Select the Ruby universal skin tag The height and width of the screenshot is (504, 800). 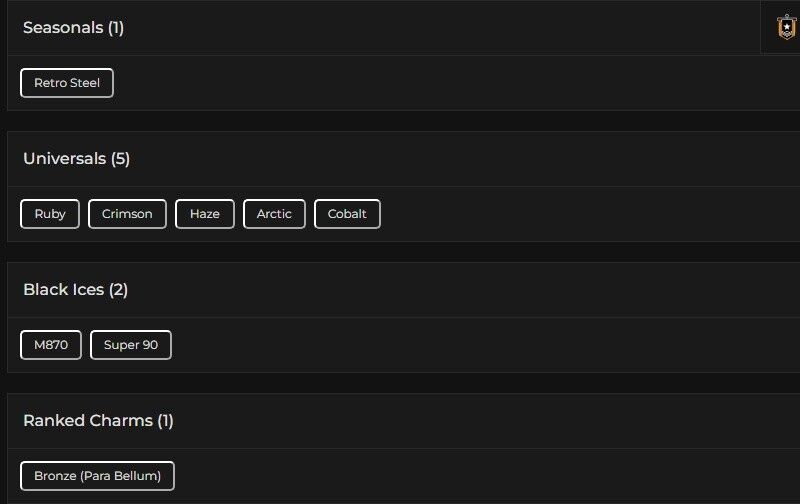tap(50, 214)
